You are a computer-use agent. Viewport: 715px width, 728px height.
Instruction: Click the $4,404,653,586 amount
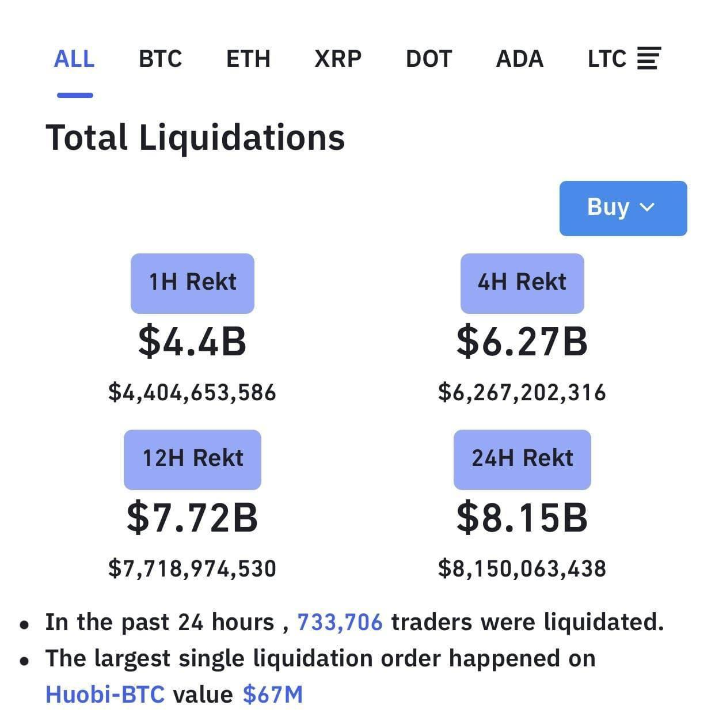tap(192, 393)
